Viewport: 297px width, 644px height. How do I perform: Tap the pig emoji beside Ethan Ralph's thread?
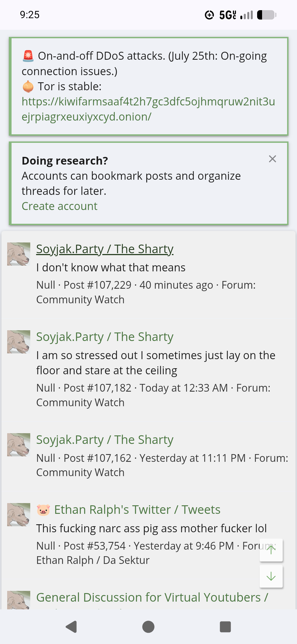click(43, 510)
